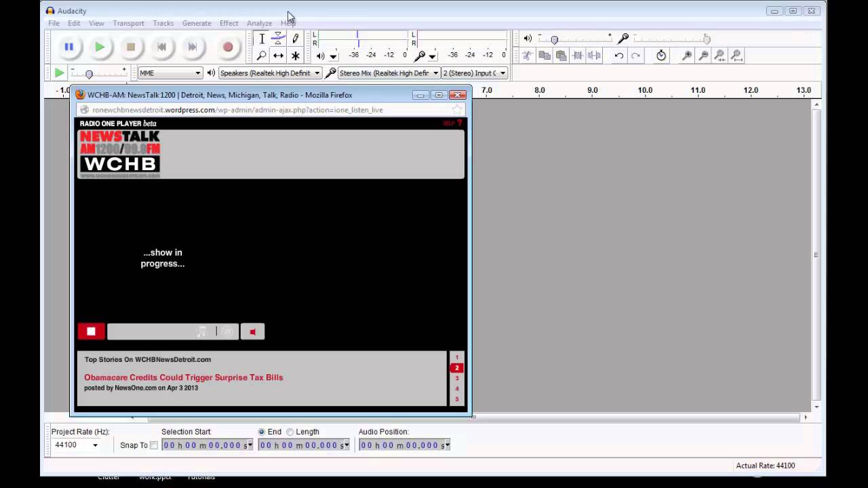This screenshot has height=488, width=868.
Task: Open the Edit menu
Action: 74,23
